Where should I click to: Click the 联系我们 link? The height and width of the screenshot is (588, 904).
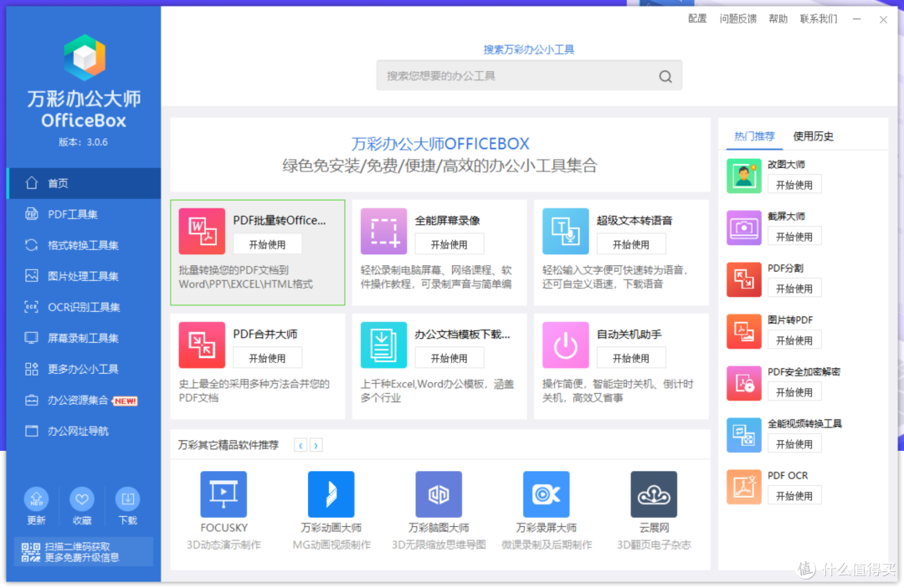tap(819, 19)
